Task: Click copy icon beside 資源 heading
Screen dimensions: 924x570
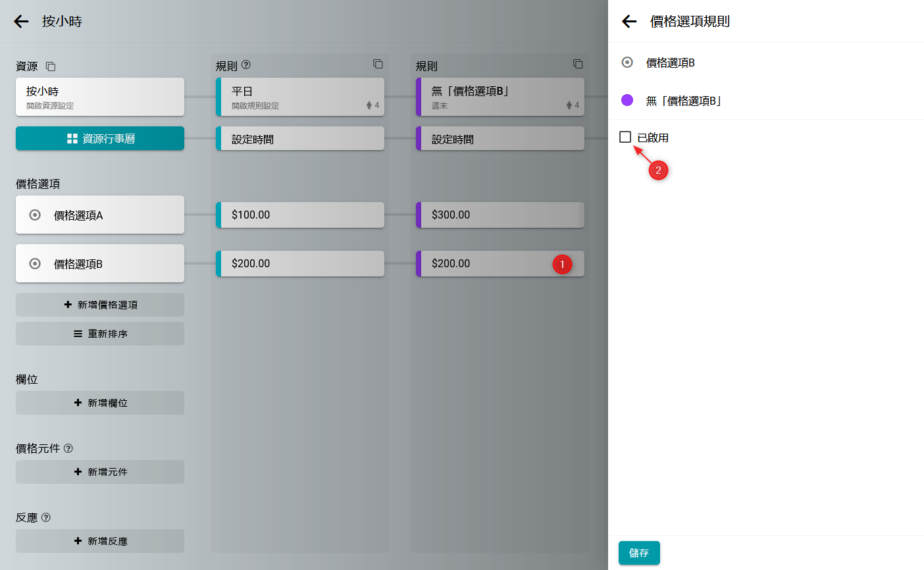Action: 51,66
